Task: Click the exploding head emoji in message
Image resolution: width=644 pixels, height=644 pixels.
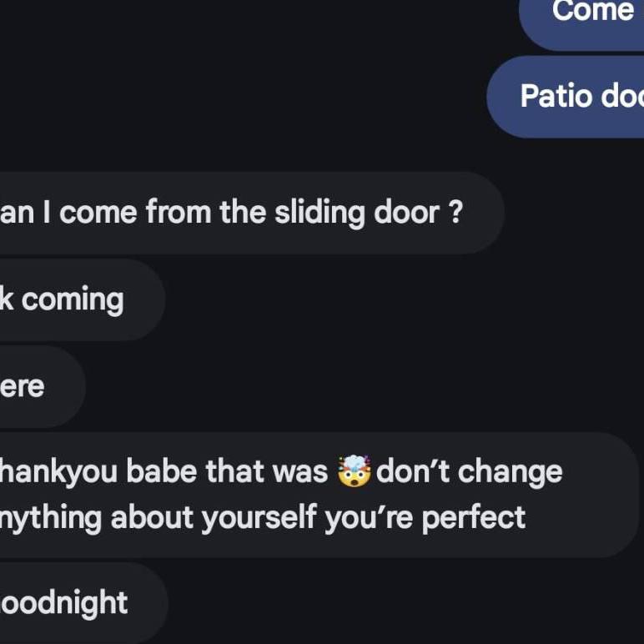Action: tap(354, 472)
